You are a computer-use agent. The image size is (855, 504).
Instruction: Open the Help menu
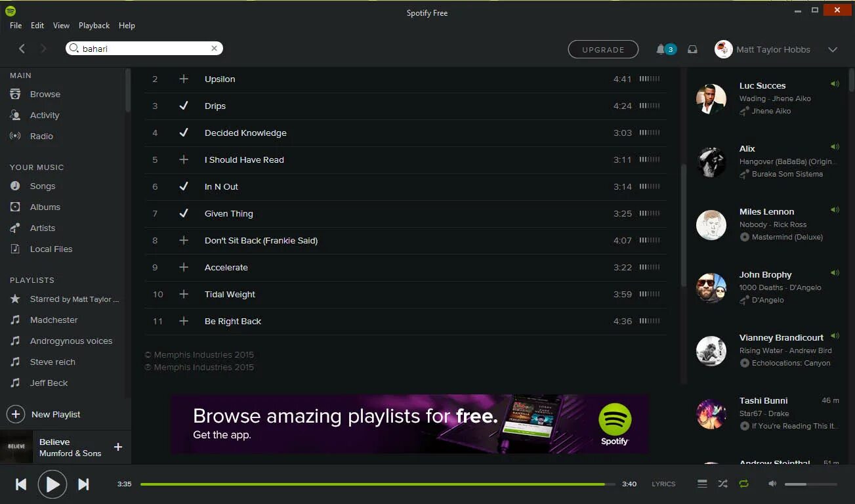tap(127, 26)
